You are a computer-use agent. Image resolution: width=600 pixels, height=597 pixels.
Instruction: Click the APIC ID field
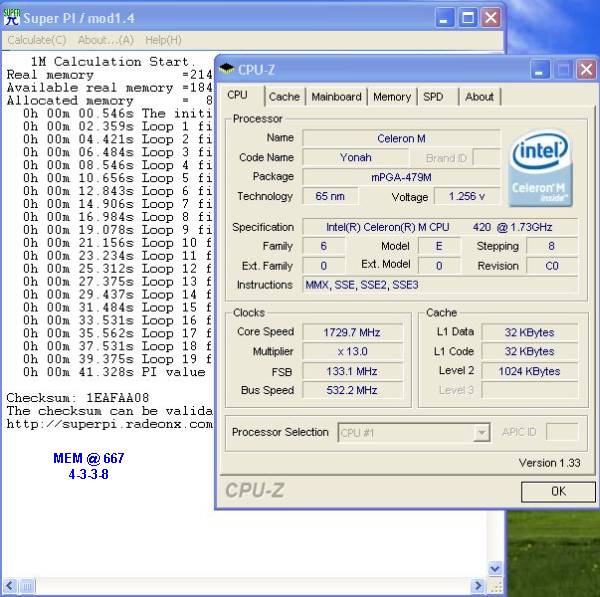click(562, 432)
